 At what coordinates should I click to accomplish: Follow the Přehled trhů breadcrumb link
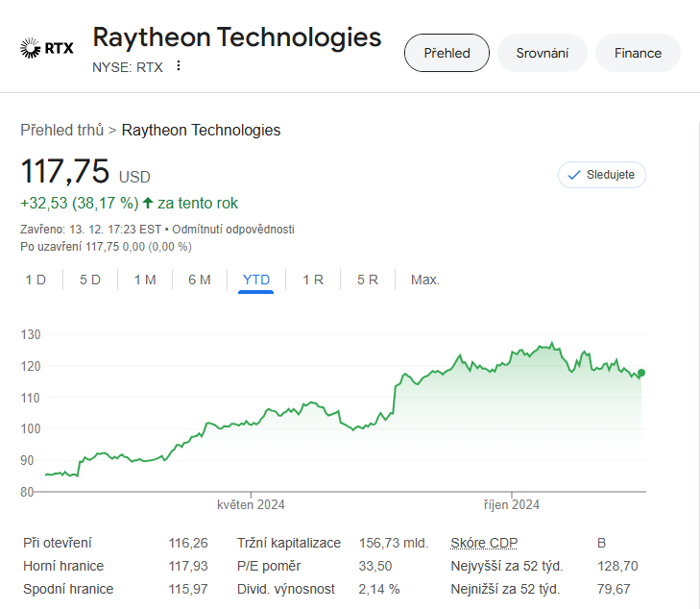point(62,130)
